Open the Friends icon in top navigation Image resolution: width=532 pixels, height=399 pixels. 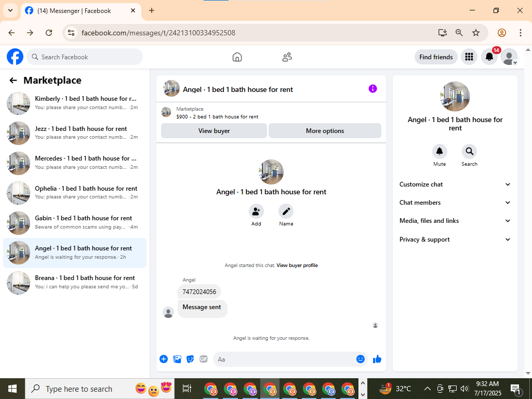(287, 57)
